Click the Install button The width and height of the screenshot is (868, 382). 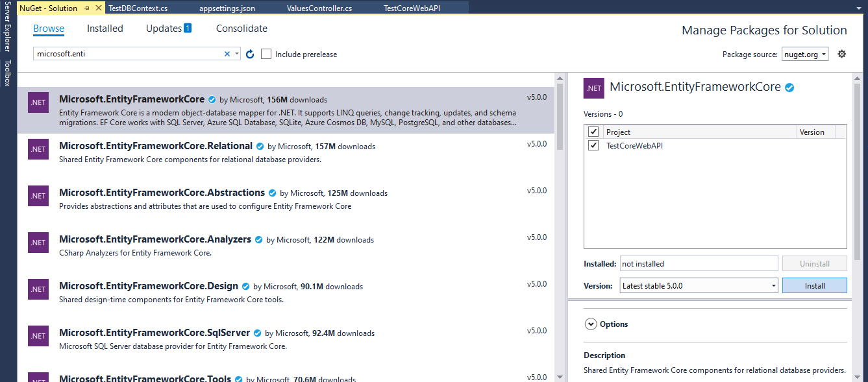[x=815, y=285]
